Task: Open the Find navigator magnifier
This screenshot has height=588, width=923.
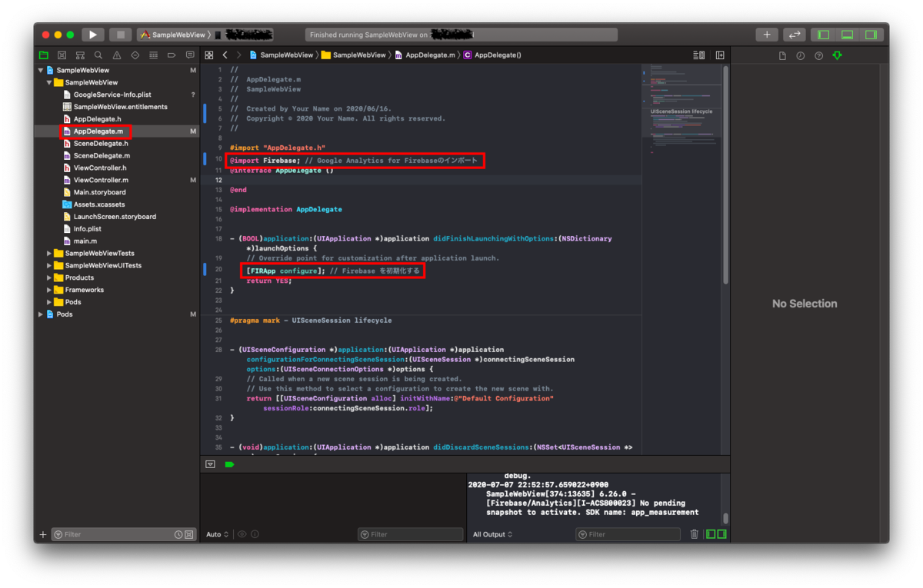Action: tap(98, 55)
